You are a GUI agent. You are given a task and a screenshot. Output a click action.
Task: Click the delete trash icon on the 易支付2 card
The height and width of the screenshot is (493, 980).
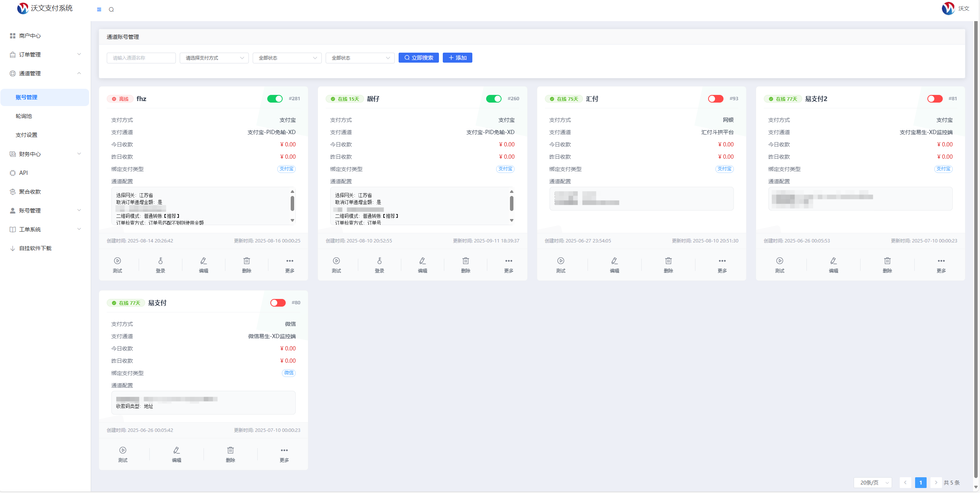[887, 261]
